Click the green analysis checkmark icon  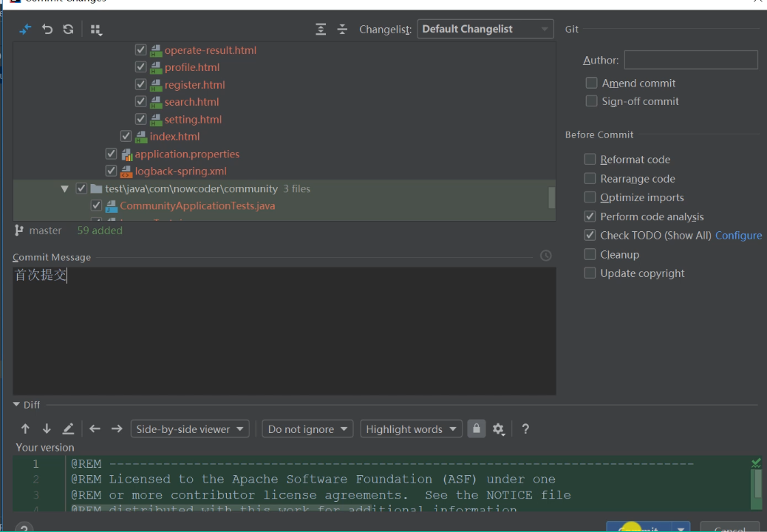tap(756, 463)
